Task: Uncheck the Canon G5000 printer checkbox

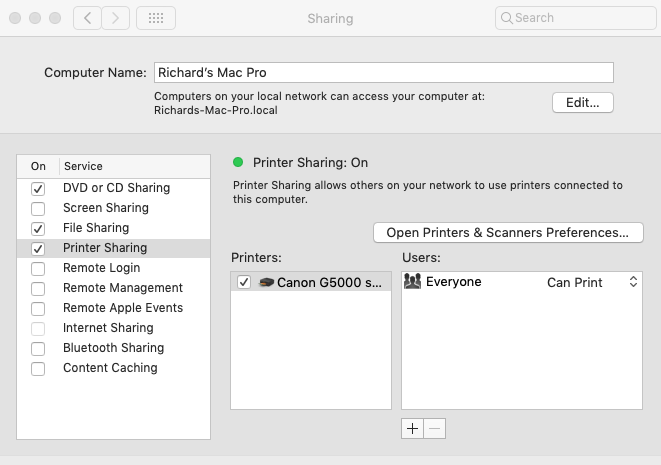Action: [x=244, y=282]
